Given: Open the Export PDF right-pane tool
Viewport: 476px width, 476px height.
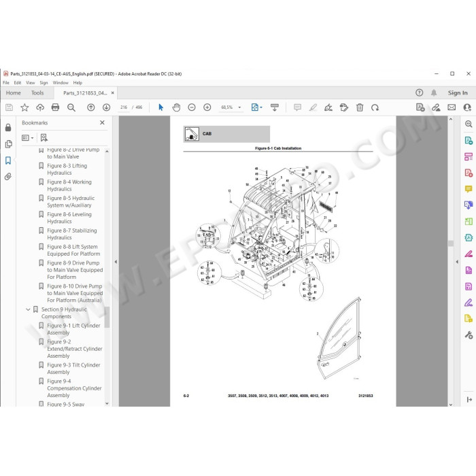Looking at the screenshot, I should pyautogui.click(x=469, y=141).
